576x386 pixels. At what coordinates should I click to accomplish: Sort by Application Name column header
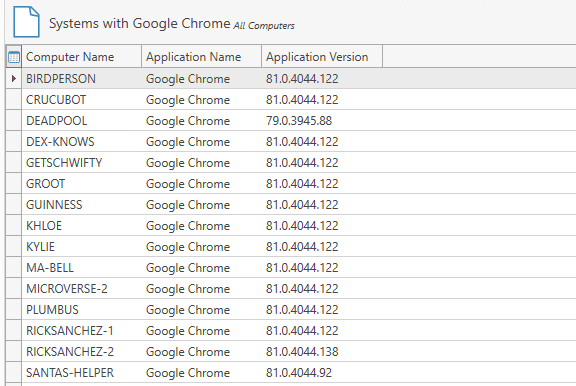coord(202,57)
